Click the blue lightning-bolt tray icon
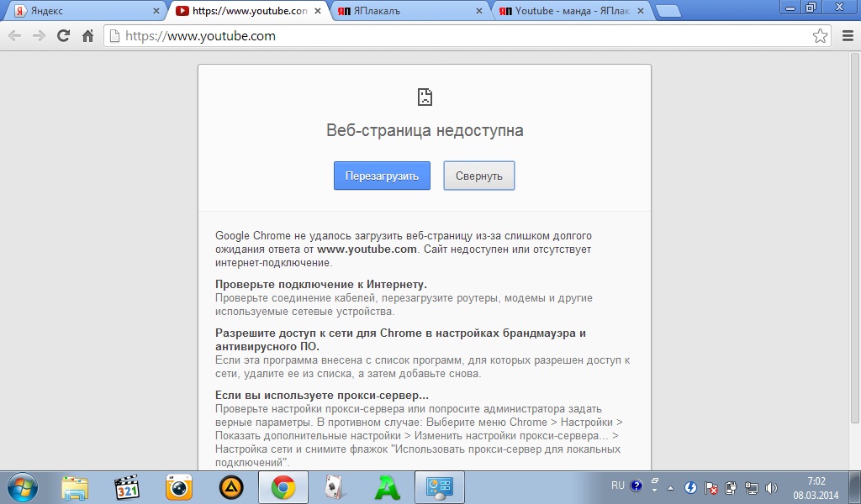Viewport: 861px width, 504px height. 691,487
